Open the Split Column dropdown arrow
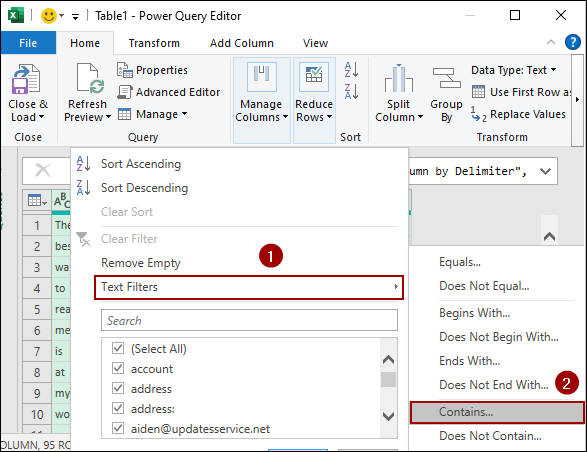 (x=420, y=117)
